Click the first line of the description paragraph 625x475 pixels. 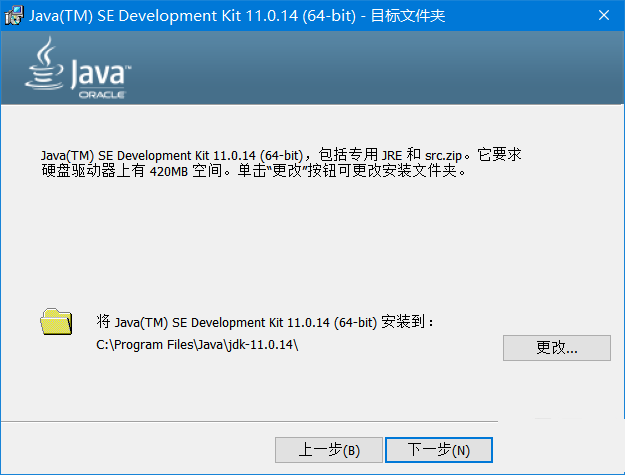[280, 155]
